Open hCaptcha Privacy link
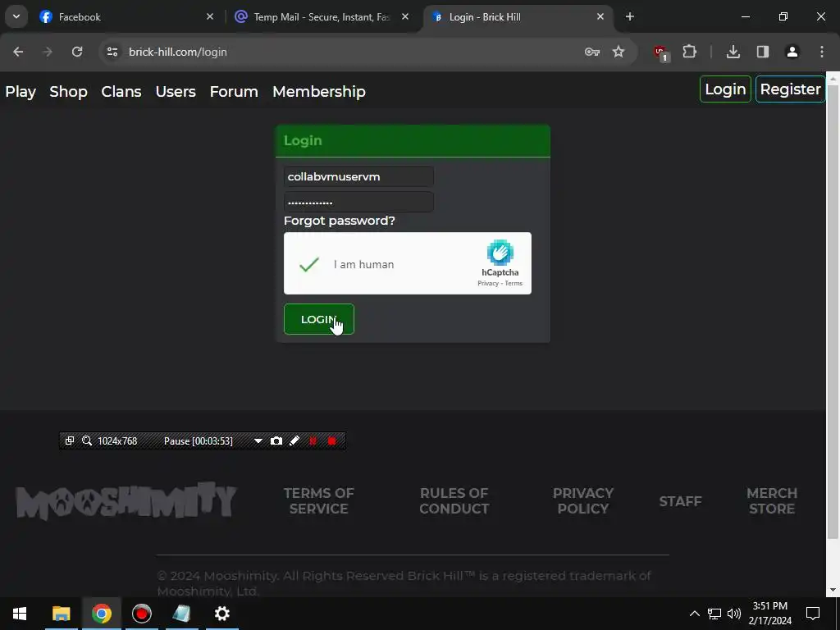 tap(488, 283)
